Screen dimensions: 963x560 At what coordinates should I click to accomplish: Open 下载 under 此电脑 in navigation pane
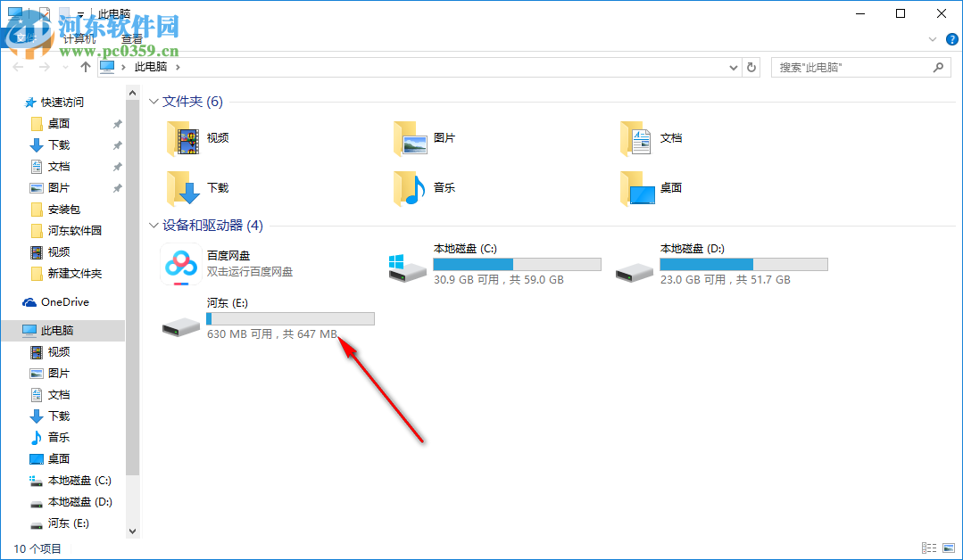(x=58, y=416)
